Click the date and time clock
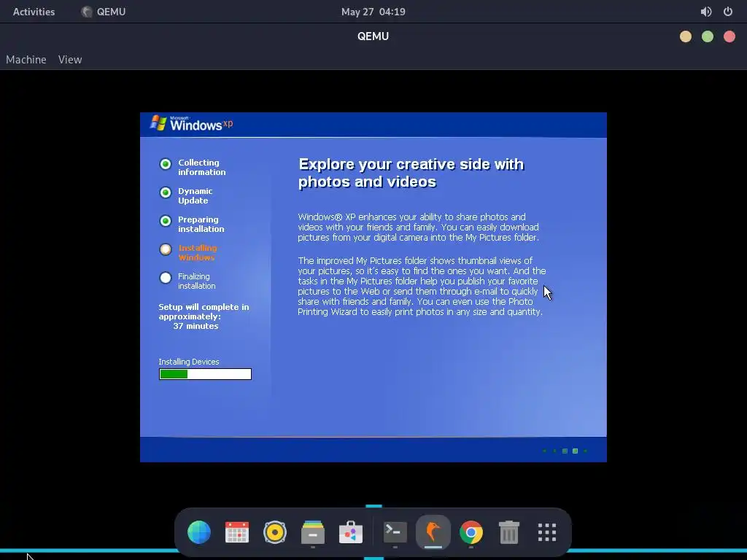Screen dimensions: 747x560 pos(373,12)
